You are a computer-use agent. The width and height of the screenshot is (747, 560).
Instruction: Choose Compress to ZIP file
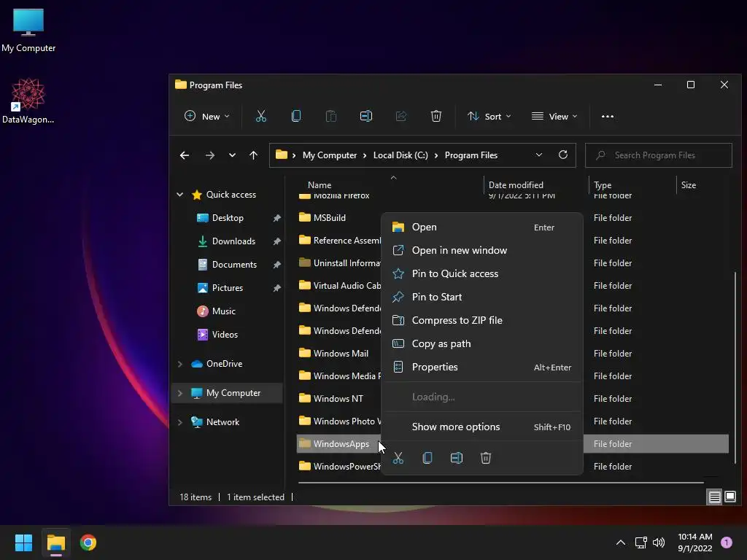pyautogui.click(x=482, y=321)
